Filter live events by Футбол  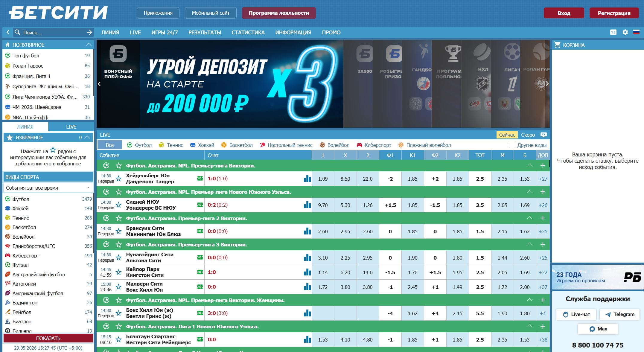(139, 145)
